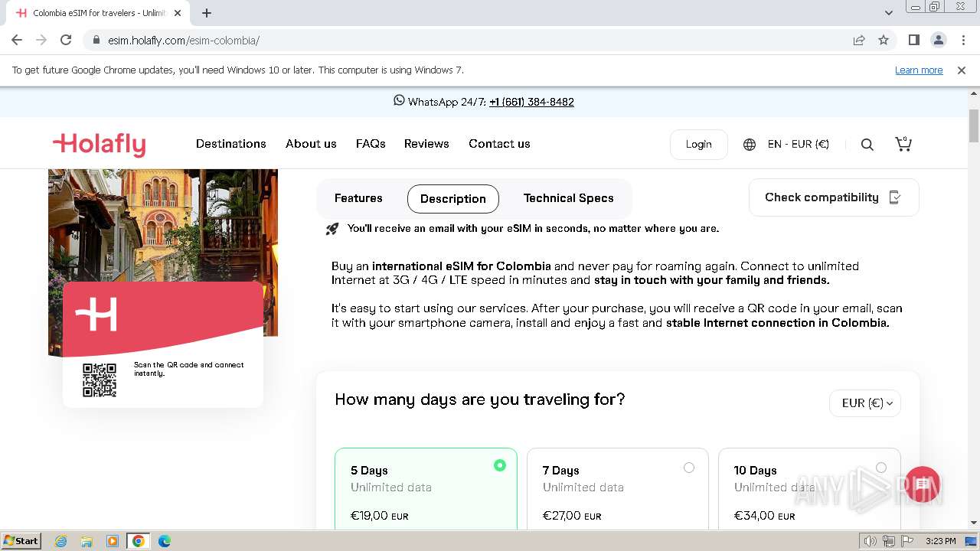Switch to the Technical Specs tab

tap(569, 198)
